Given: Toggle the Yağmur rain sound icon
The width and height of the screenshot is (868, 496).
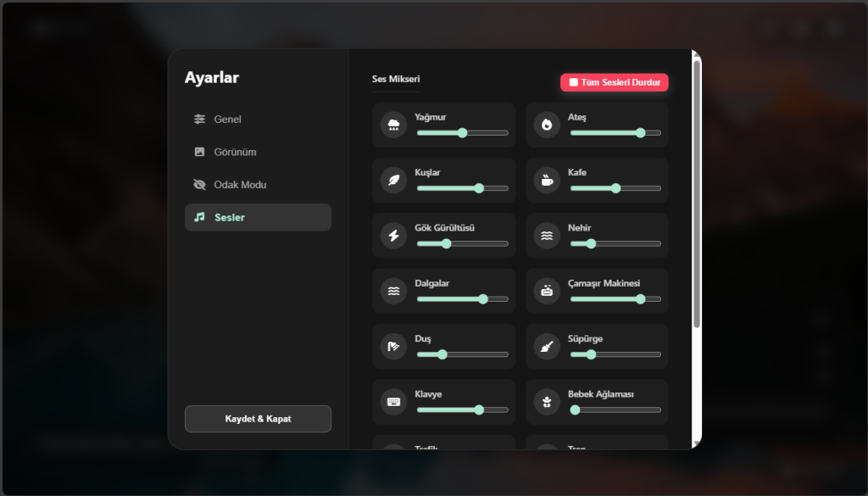Looking at the screenshot, I should pyautogui.click(x=393, y=125).
